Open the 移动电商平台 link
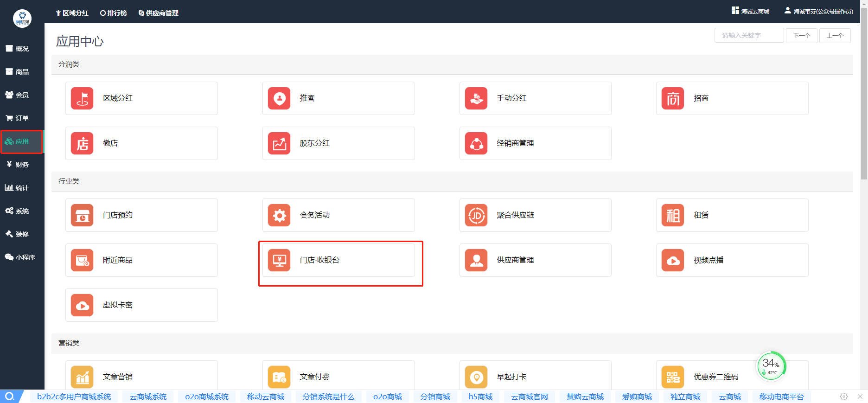 pyautogui.click(x=782, y=397)
